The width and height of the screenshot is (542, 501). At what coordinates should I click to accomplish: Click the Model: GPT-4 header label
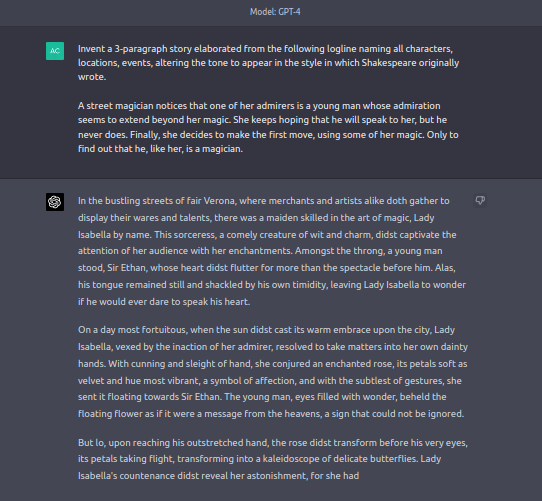275,12
